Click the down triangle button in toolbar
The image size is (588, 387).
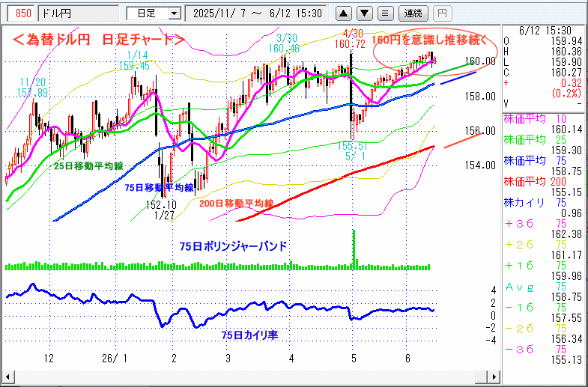[x=365, y=14]
